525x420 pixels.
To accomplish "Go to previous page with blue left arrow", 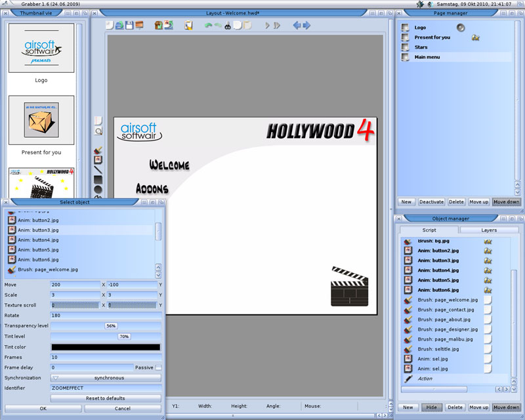I will [297, 25].
